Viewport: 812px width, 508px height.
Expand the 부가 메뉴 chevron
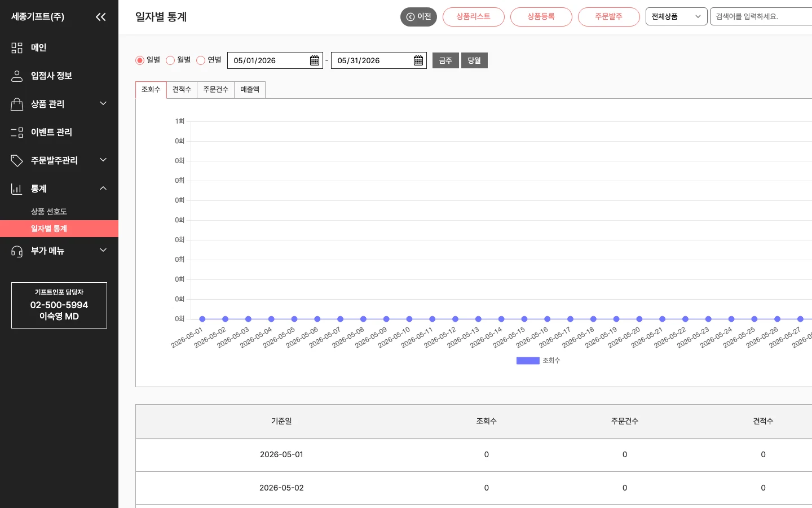(x=103, y=250)
